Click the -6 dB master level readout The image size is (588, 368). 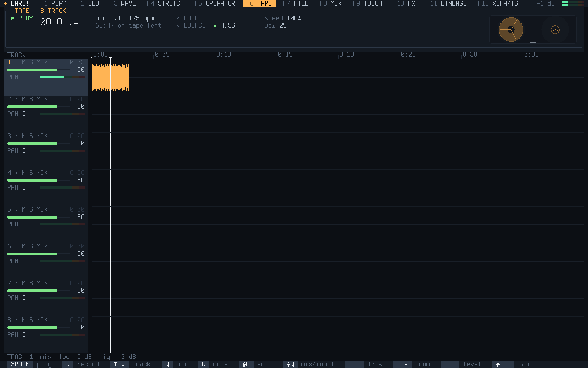[546, 4]
